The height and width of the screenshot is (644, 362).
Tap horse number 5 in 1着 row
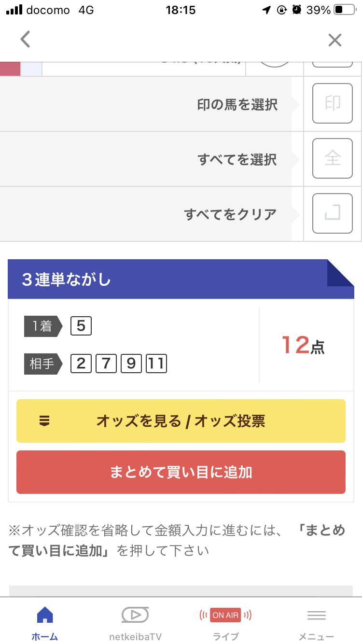(x=81, y=326)
